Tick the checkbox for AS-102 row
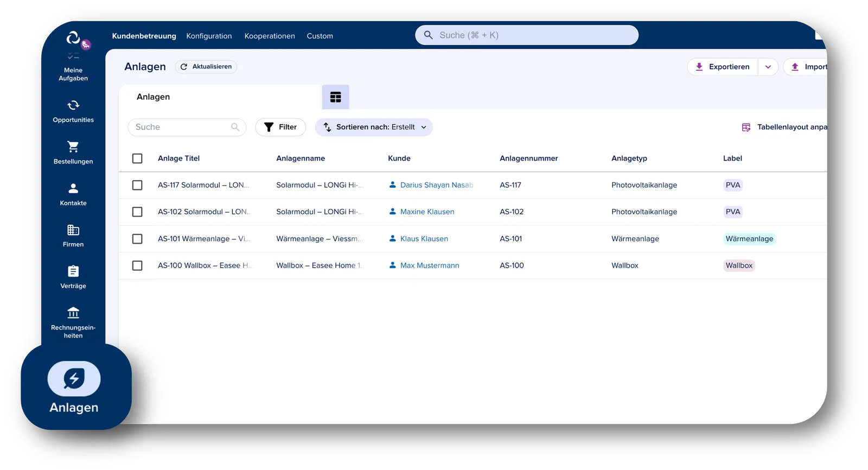 coord(137,212)
